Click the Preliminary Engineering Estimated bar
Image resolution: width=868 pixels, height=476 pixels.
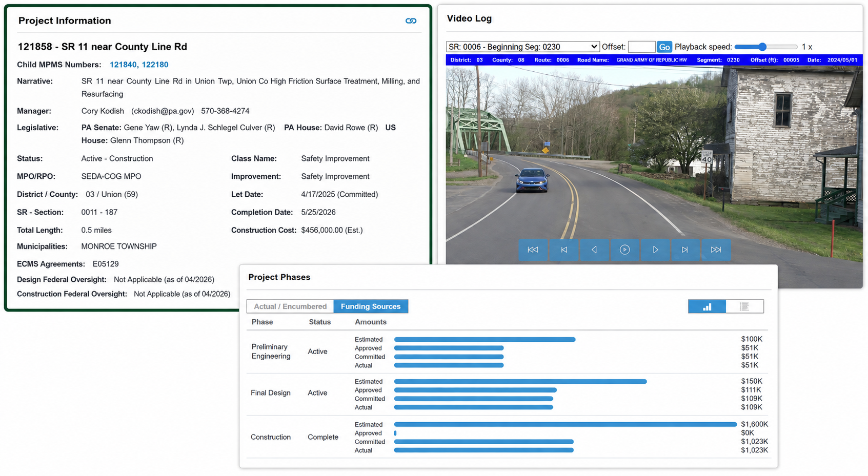click(x=485, y=339)
